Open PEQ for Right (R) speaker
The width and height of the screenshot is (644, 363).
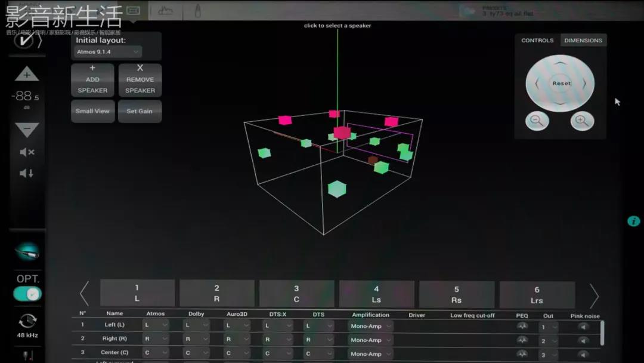[x=522, y=340]
